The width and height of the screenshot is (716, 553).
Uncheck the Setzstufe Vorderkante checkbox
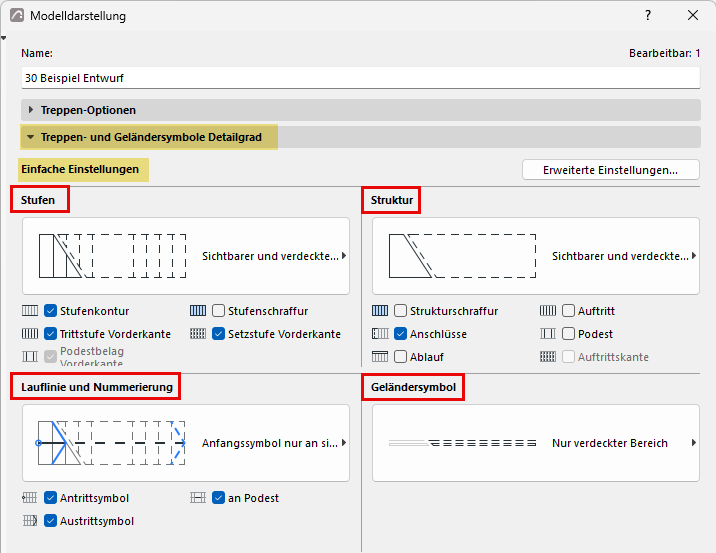218,334
